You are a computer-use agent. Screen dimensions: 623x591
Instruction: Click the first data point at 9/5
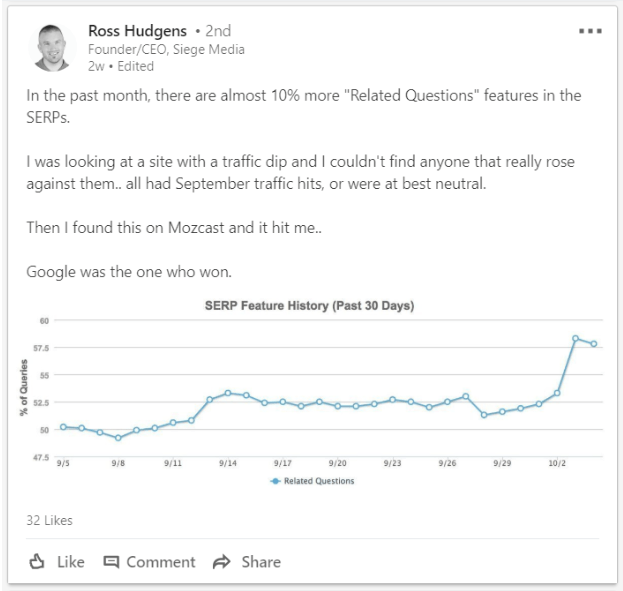click(63, 427)
